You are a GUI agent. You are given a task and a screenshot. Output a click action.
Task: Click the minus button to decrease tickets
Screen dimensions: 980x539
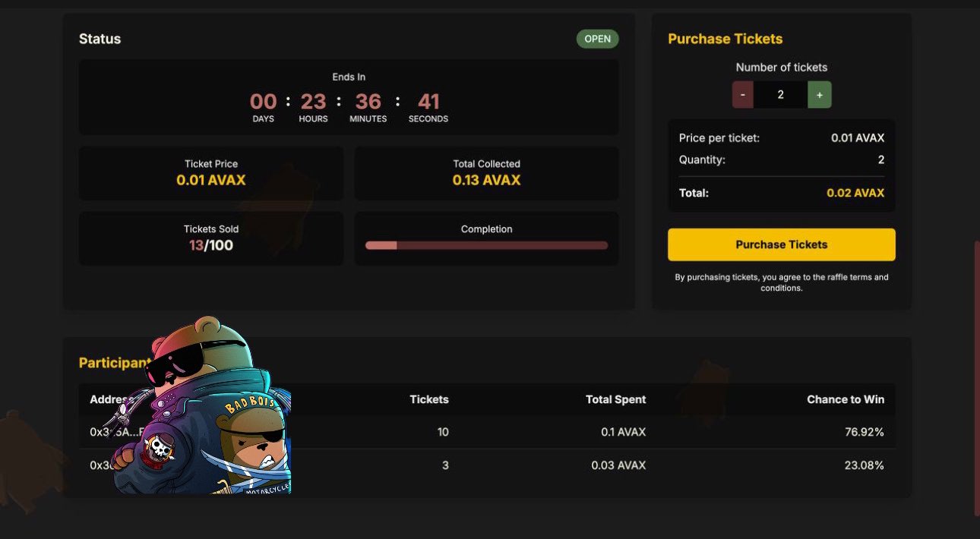click(742, 95)
